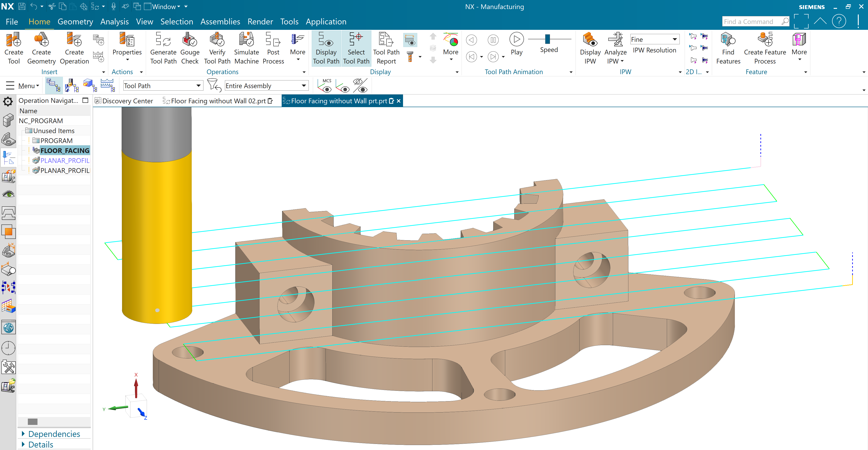Toggle MCS visibility eye icon
Image resolution: width=868 pixels, height=450 pixels.
tap(325, 86)
